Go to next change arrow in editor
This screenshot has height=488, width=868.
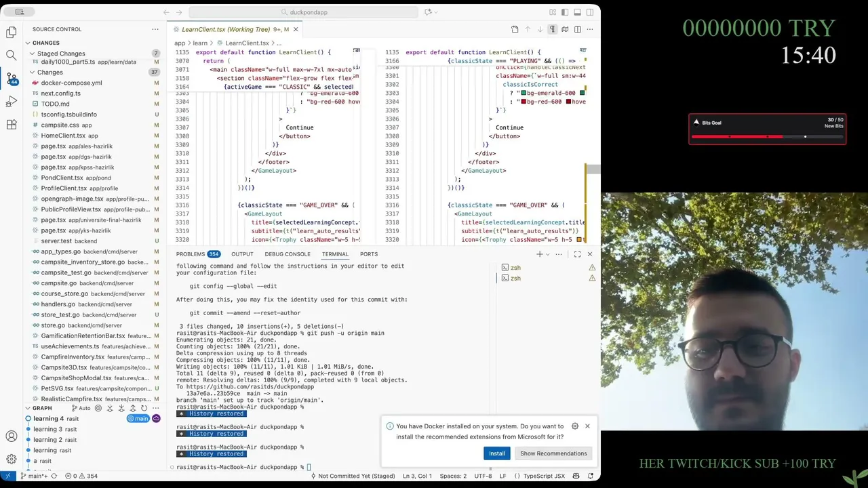[540, 29]
